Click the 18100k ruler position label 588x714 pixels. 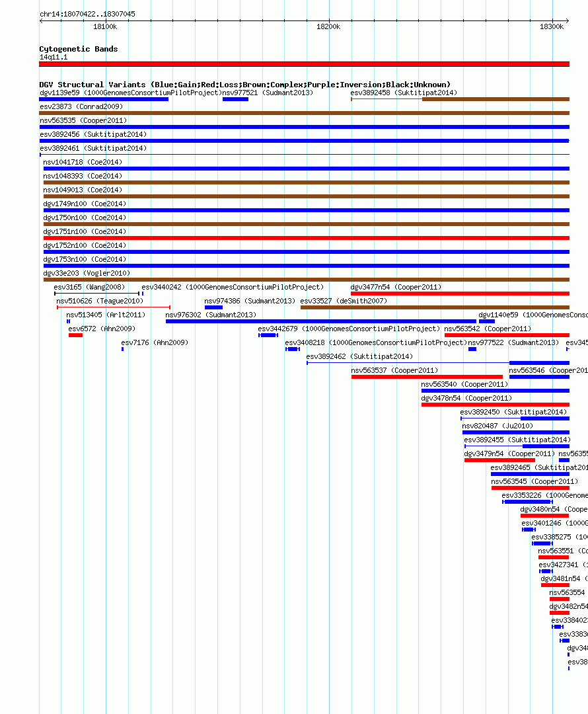[x=105, y=27]
